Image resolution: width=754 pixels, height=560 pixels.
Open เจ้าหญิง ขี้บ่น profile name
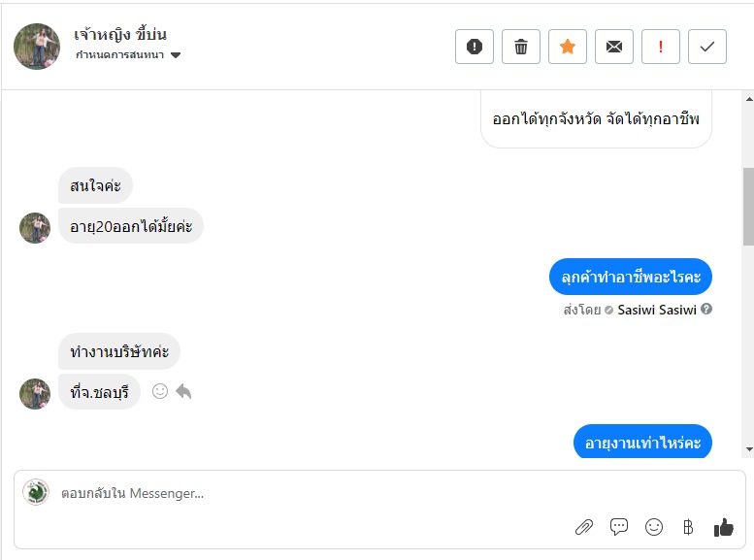coord(120,35)
